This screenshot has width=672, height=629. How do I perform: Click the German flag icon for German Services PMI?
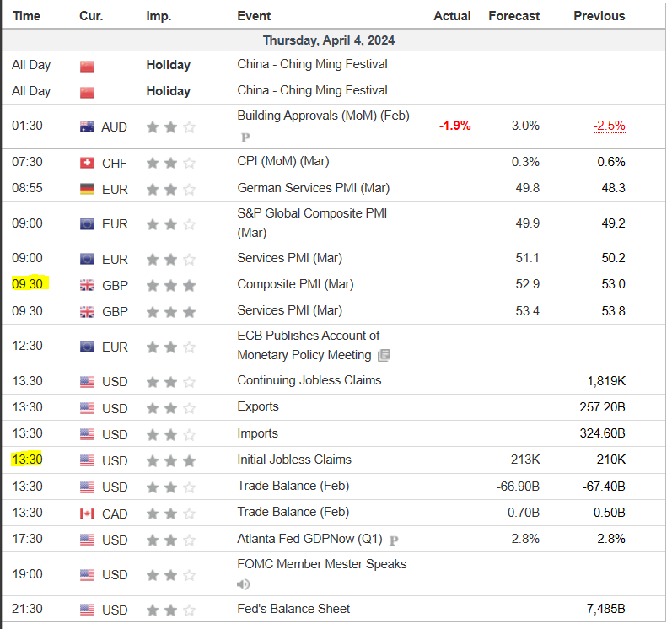(87, 189)
